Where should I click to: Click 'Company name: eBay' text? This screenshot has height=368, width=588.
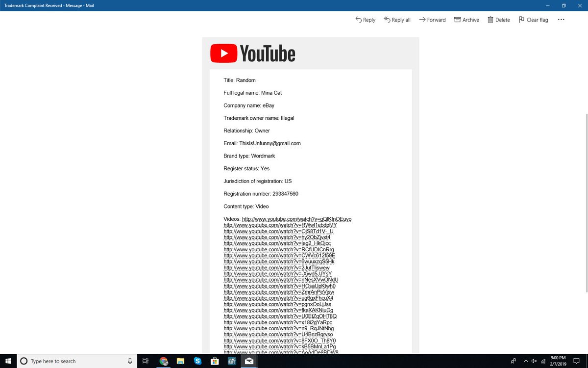click(249, 105)
